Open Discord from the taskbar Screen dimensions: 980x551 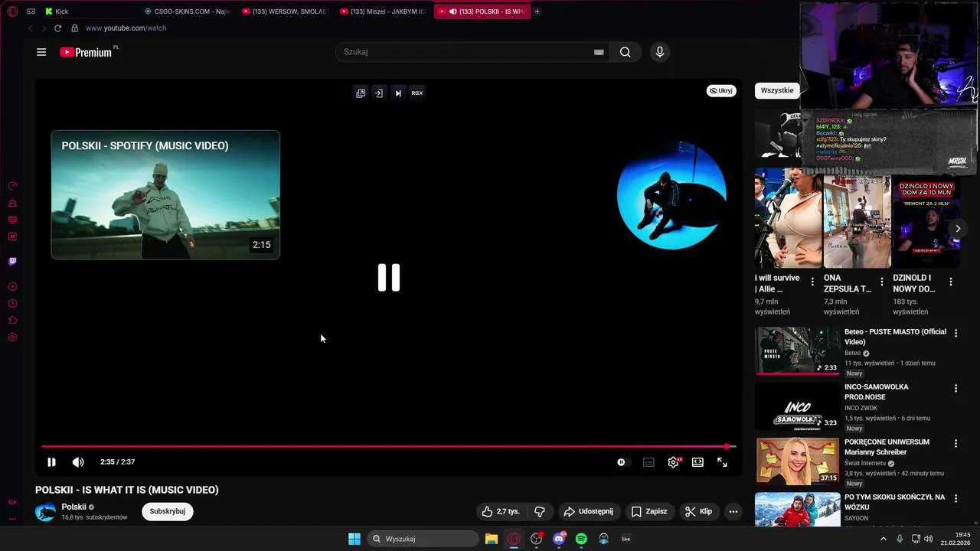point(559,539)
